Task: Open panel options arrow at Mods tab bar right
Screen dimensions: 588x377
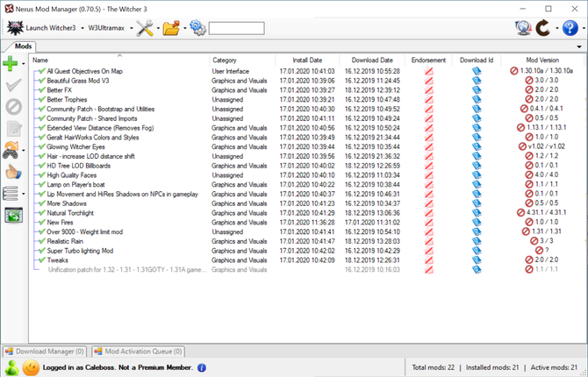Action: 579,46
